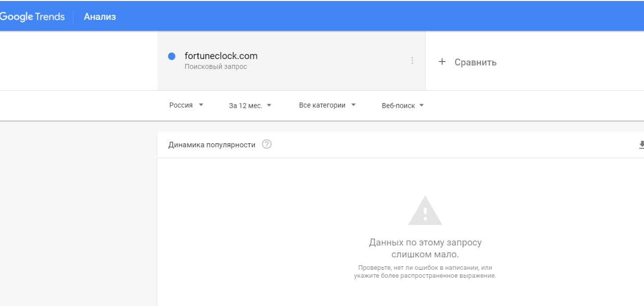Screen dimensions: 644x306
Task: Expand the Россия region dropdown
Action: pyautogui.click(x=186, y=105)
